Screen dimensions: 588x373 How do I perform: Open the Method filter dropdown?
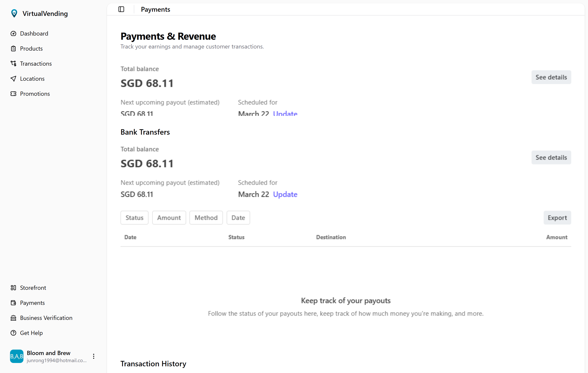tap(206, 217)
